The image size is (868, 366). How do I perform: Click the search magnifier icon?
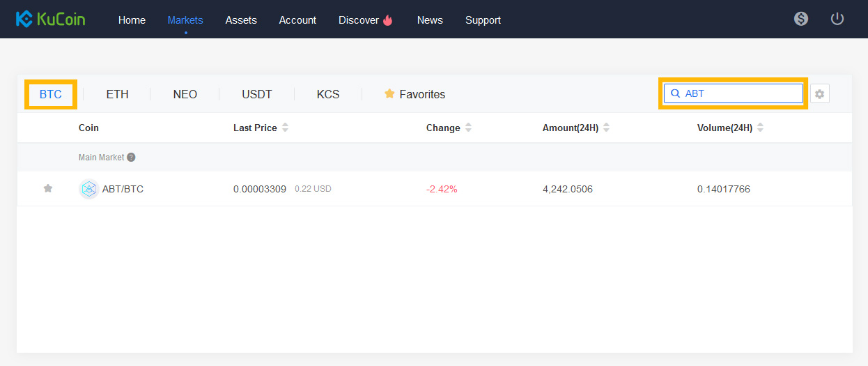[675, 93]
